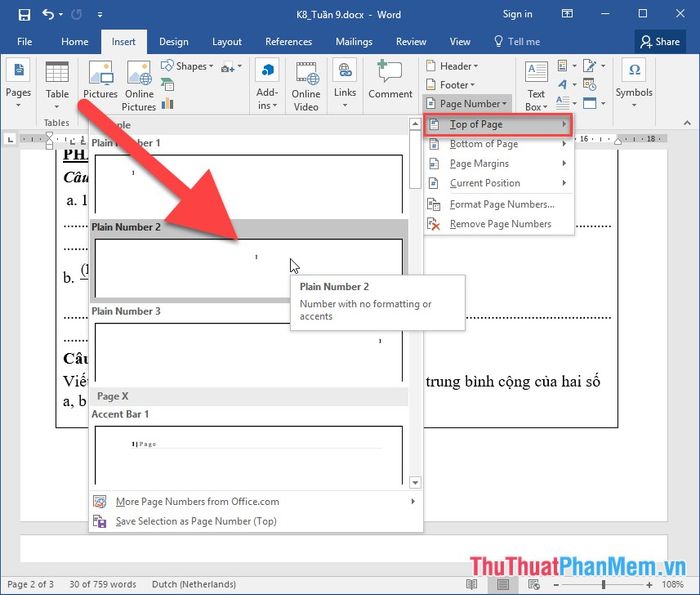Click Sign in link

point(517,14)
